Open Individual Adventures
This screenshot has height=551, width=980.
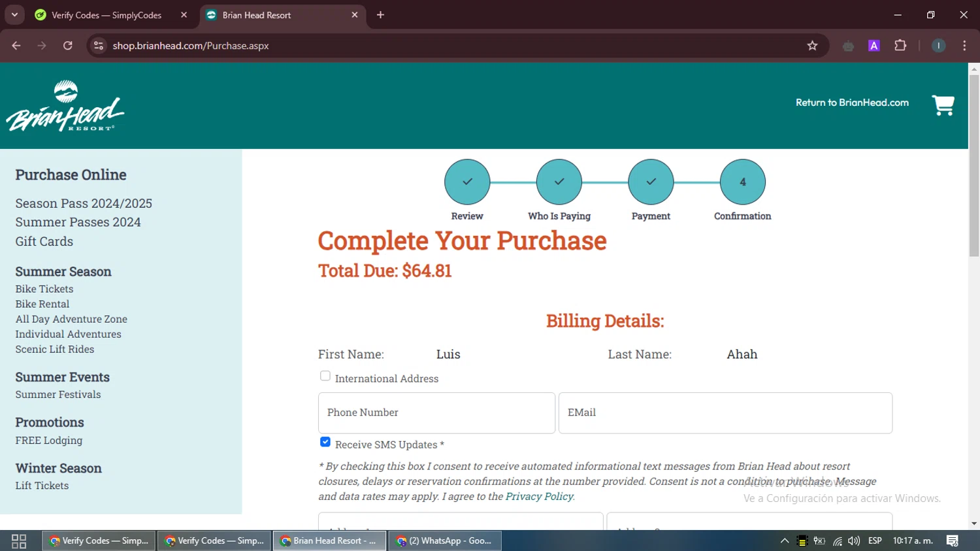click(69, 334)
